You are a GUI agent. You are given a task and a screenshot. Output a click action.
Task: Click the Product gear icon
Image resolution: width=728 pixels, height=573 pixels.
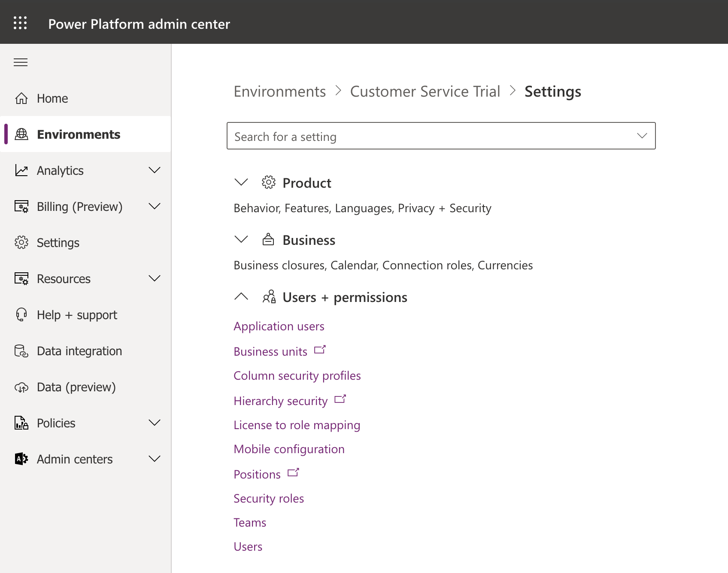269,183
